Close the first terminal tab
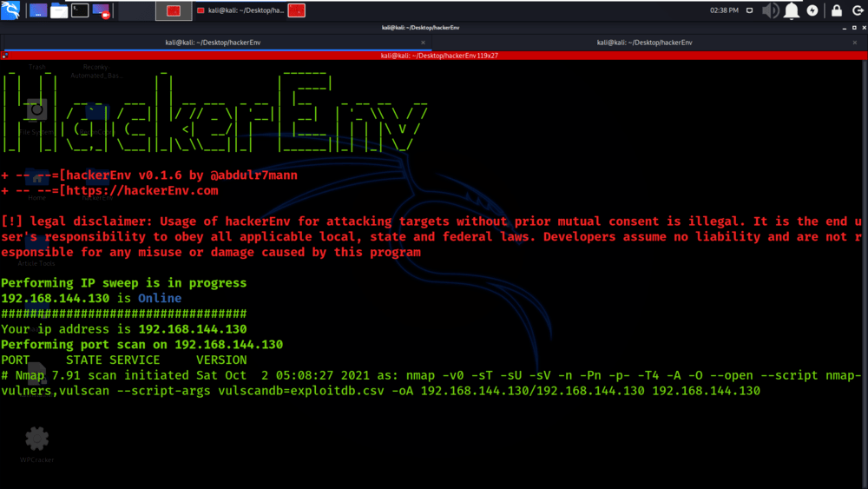Screen dimensions: 868x489 click(423, 43)
